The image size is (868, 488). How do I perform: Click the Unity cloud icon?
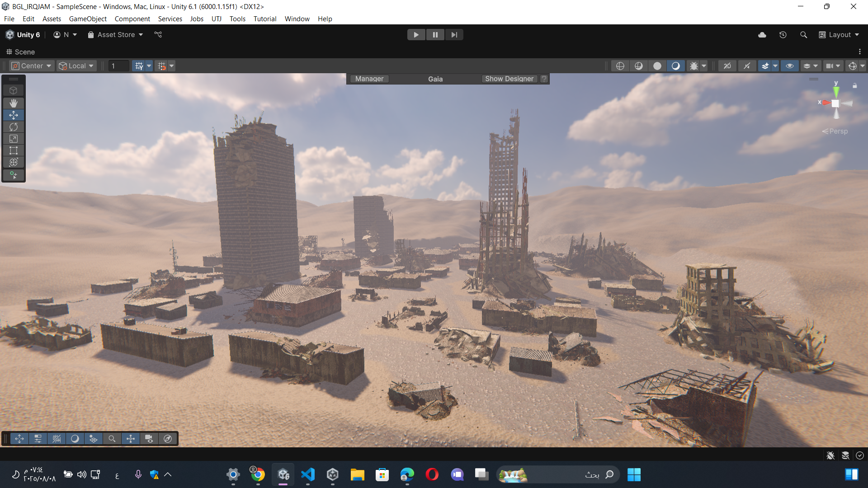pyautogui.click(x=762, y=35)
